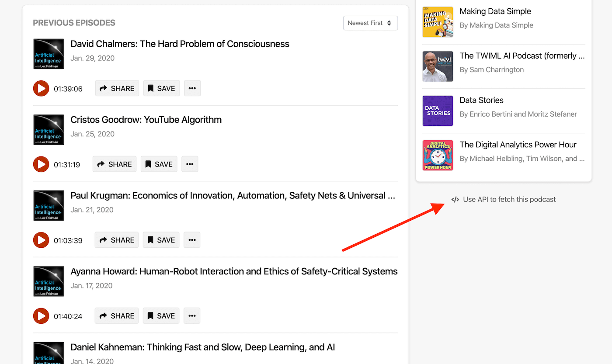
Task: Save the David Chalmers episode
Action: pyautogui.click(x=161, y=88)
